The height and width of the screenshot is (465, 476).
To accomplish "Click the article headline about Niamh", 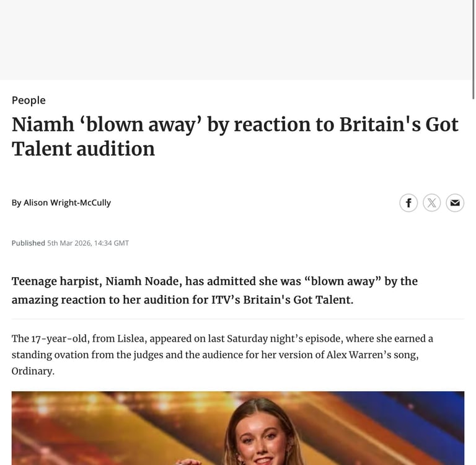I will 235,136.
